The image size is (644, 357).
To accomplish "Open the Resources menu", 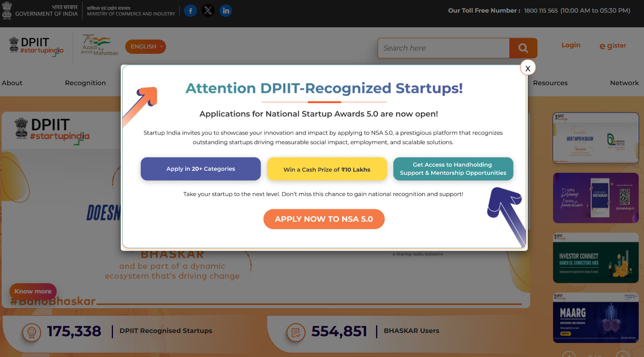I will pyautogui.click(x=550, y=83).
